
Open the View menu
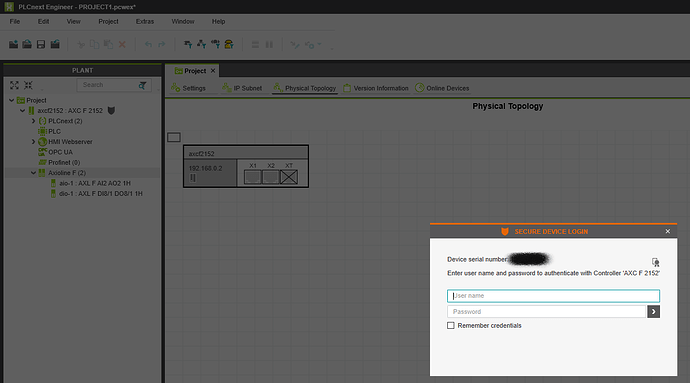73,22
